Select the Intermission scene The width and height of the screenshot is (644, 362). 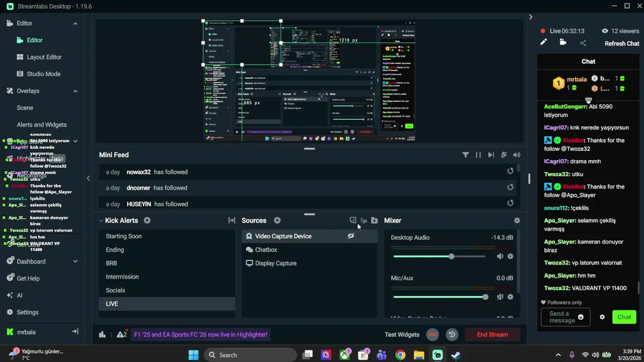167,277
